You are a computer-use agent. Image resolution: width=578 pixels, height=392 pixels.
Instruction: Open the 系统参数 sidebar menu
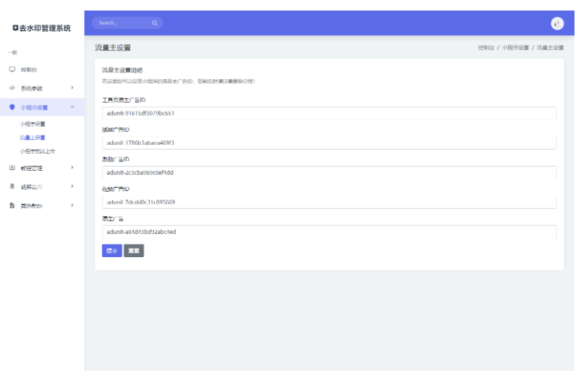coord(42,88)
